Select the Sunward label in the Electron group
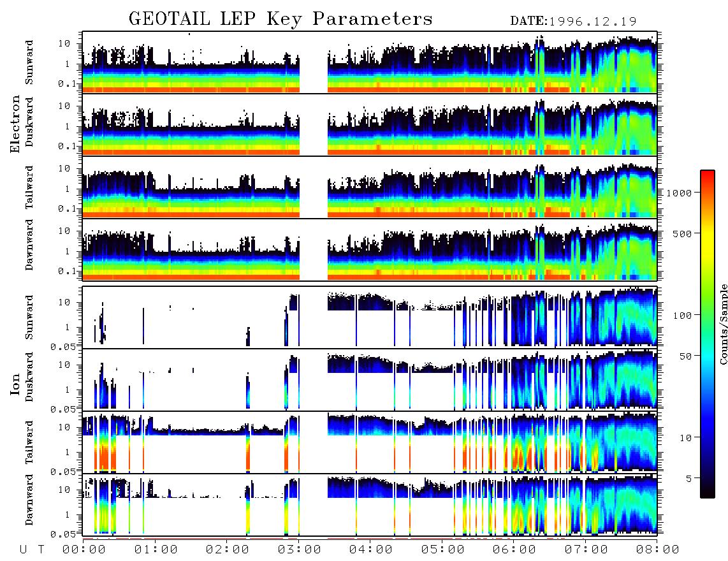Image resolution: width=728 pixels, height=561 pixels. coord(29,62)
